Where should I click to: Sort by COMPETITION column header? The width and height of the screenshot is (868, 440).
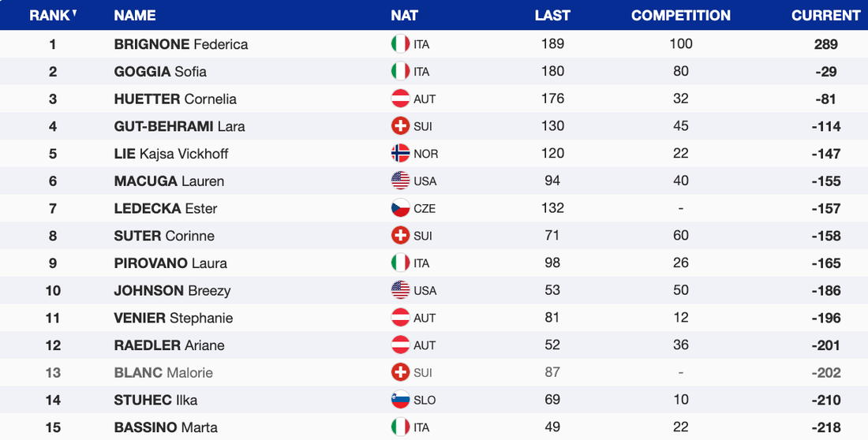680,15
